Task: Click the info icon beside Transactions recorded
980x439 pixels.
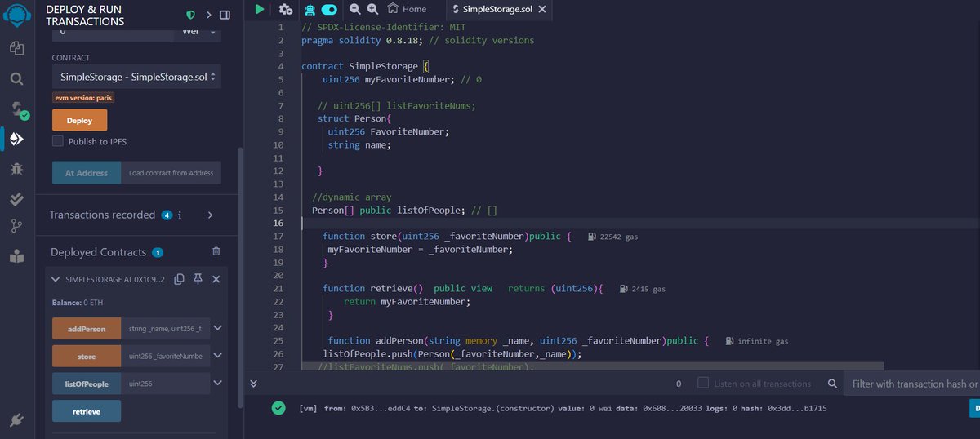Action: coord(180,215)
